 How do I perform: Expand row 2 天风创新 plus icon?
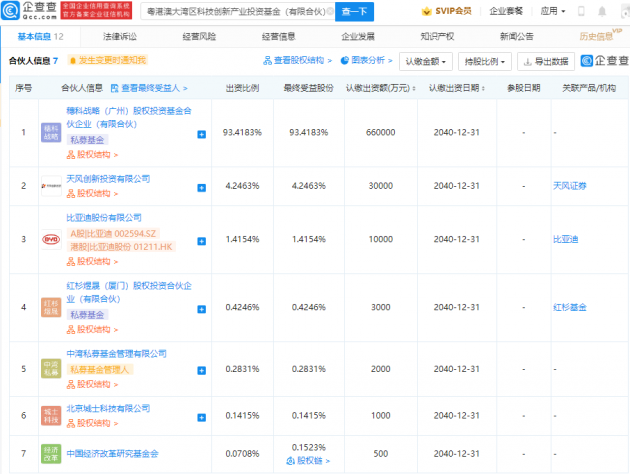click(202, 188)
